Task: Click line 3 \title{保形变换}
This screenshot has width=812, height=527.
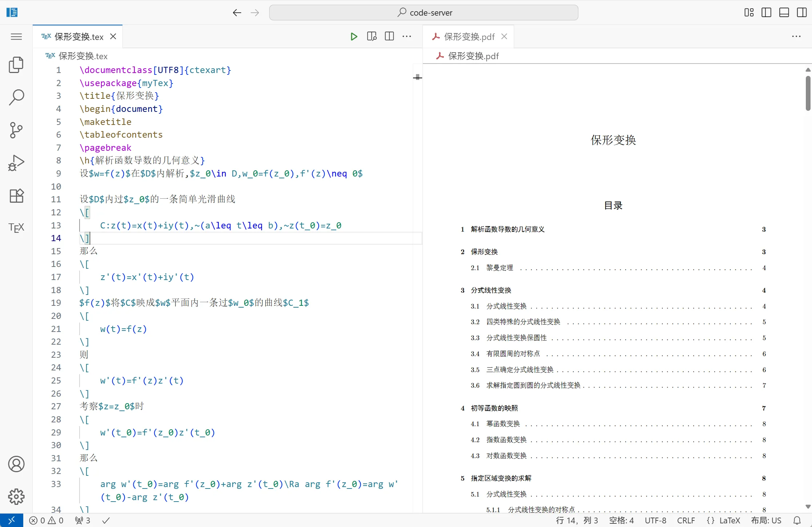Action: [120, 96]
